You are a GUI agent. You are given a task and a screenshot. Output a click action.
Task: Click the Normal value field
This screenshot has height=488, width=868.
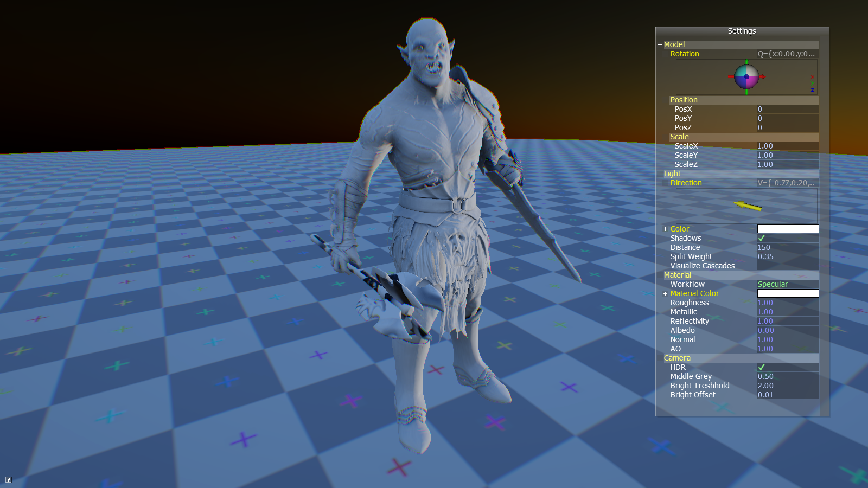[788, 339]
